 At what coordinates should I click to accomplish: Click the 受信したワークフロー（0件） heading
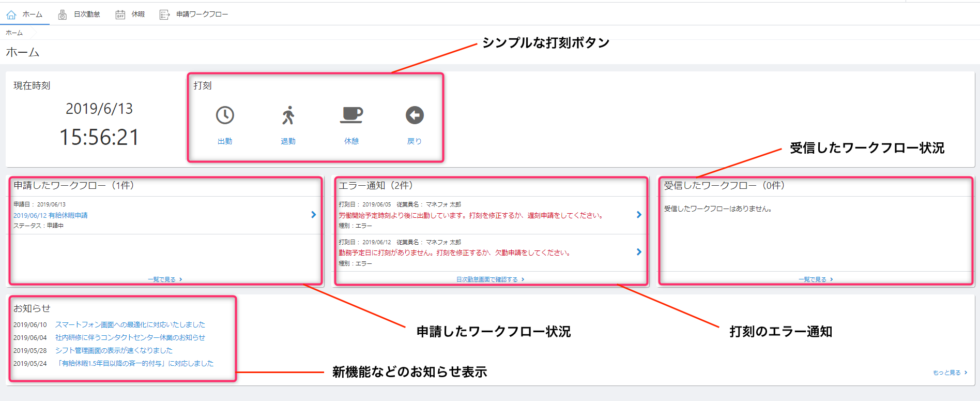coord(725,185)
